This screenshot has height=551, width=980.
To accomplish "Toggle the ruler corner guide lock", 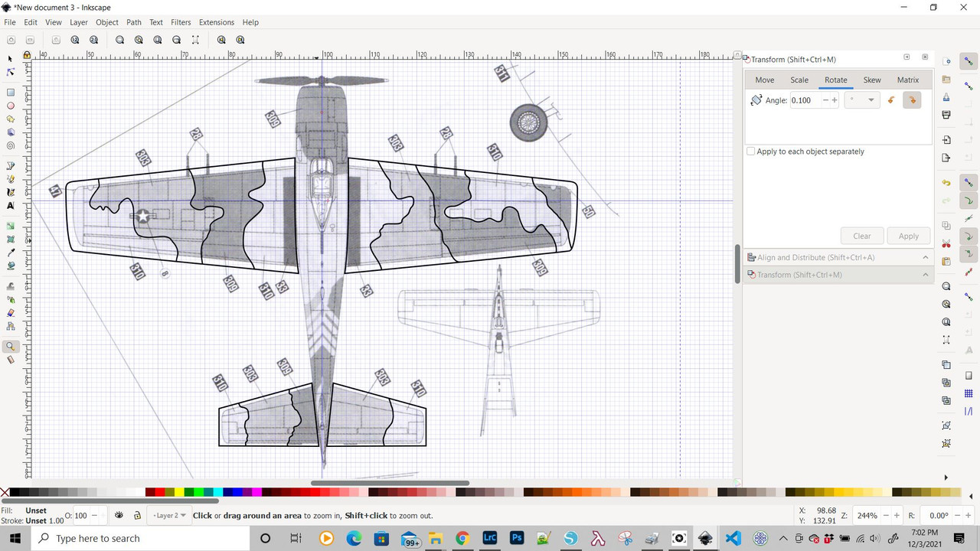I will (27, 55).
